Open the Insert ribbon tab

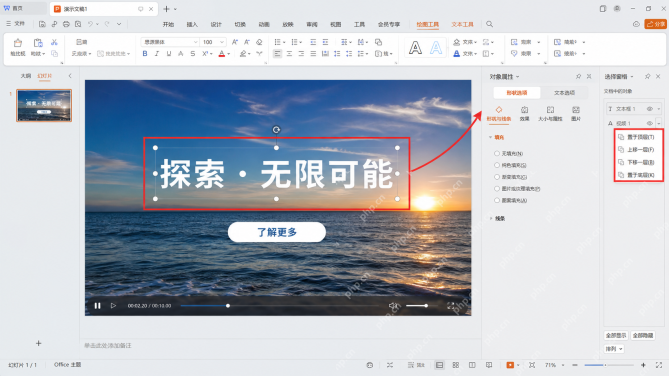point(192,24)
